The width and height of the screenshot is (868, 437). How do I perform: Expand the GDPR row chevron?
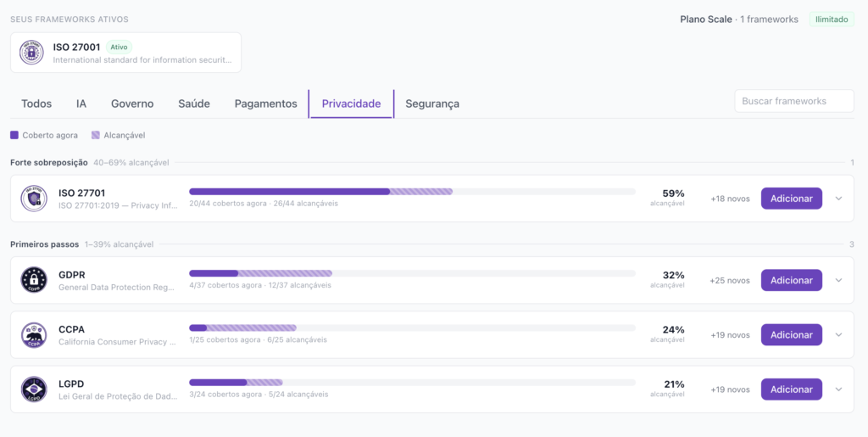point(838,280)
